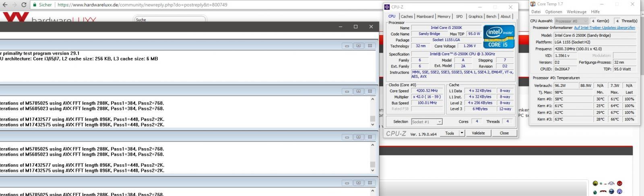This screenshot has width=644, height=196.
Task: Switch to the Graphics tab
Action: pyautogui.click(x=475, y=17)
